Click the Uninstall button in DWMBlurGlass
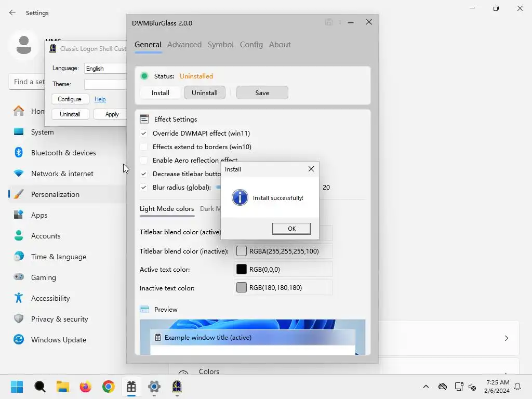The width and height of the screenshot is (532, 399). click(x=205, y=92)
